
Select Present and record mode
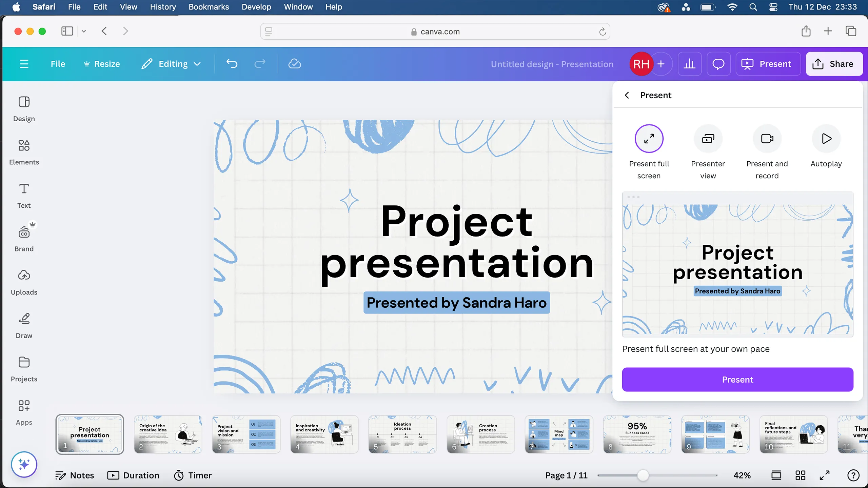tap(767, 138)
